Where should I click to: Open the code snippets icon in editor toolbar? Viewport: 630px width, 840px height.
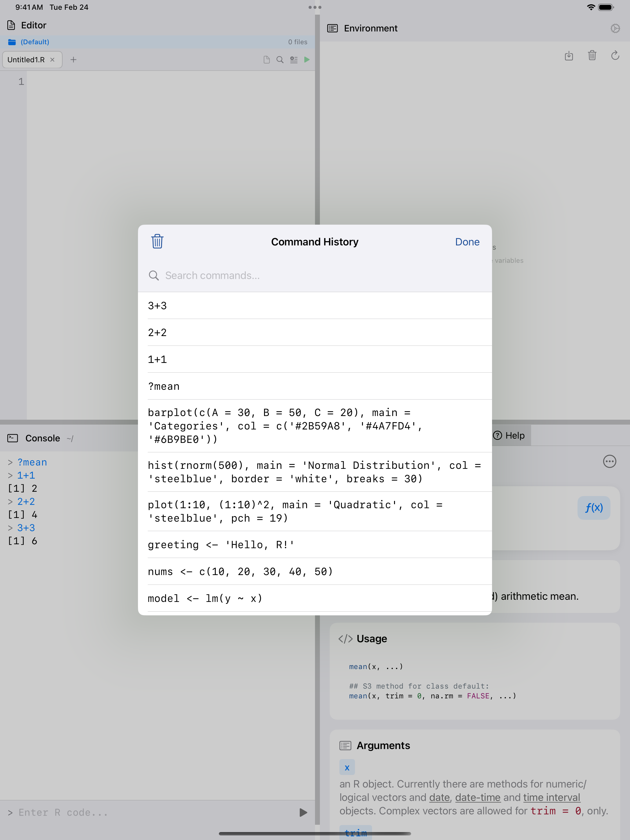[x=294, y=60]
